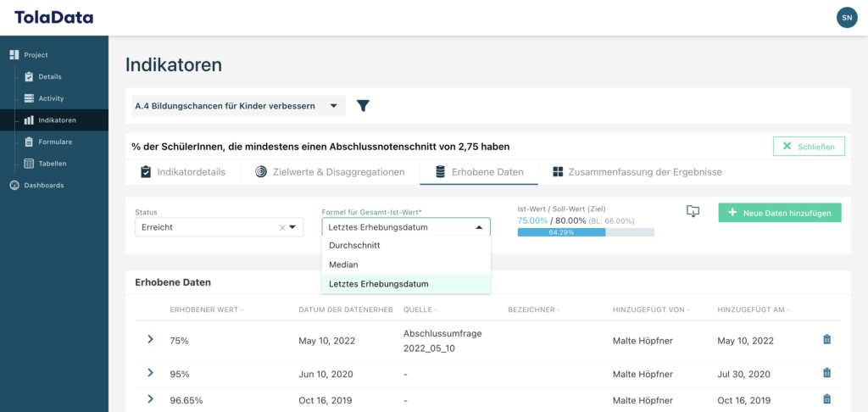The image size is (868, 412).
Task: Click the '80.00%' target value
Action: tap(570, 220)
